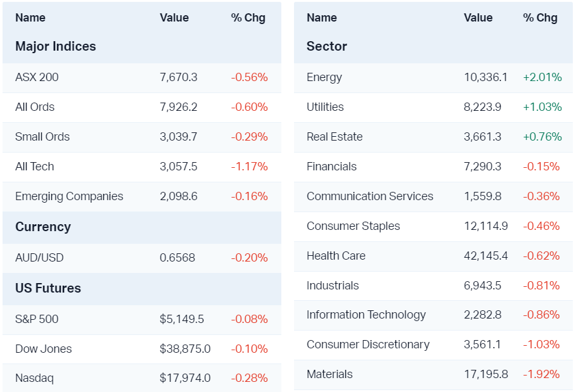Click the Financials sector name
The image size is (576, 392).
331,167
